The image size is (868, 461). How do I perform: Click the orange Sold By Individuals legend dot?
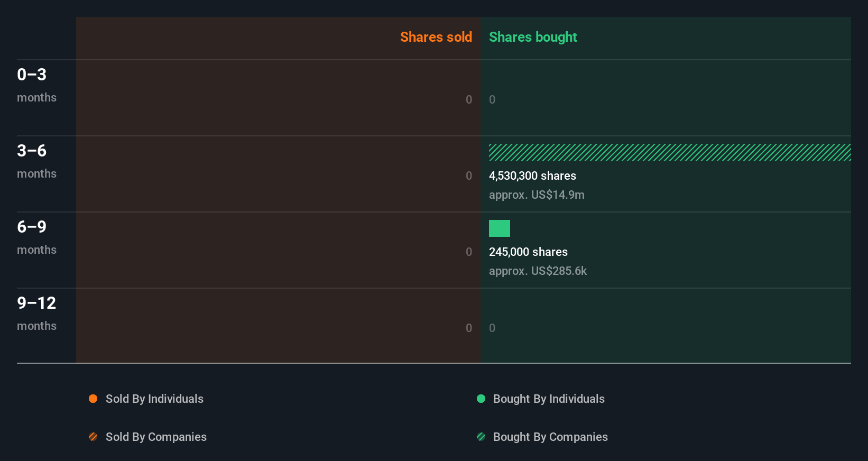pos(93,399)
